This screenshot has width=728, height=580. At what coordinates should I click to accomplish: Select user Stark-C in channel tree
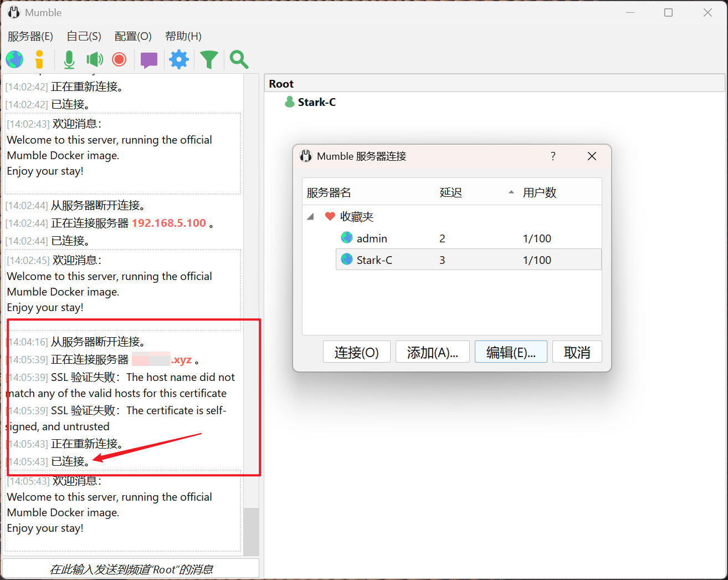[x=317, y=102]
